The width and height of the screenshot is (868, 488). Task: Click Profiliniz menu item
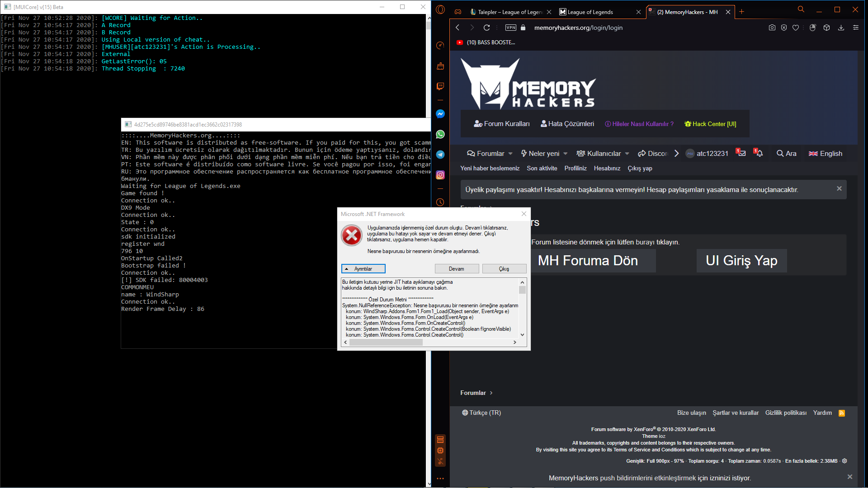click(576, 168)
